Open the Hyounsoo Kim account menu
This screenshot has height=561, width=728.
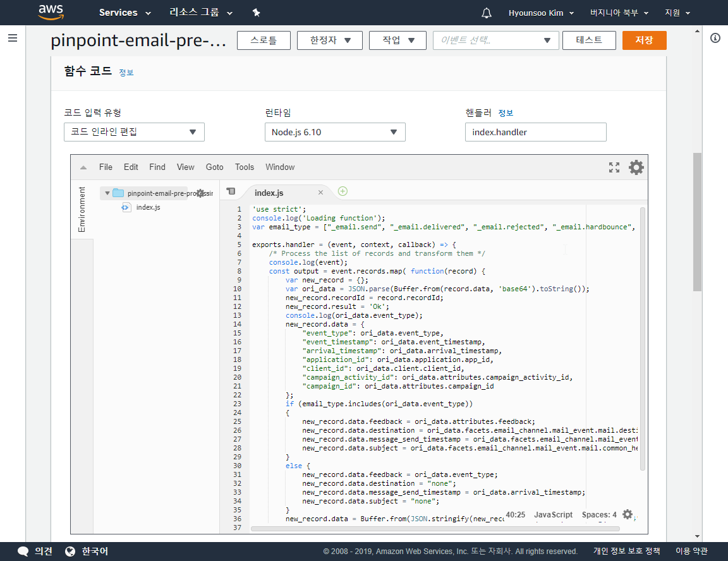point(541,13)
